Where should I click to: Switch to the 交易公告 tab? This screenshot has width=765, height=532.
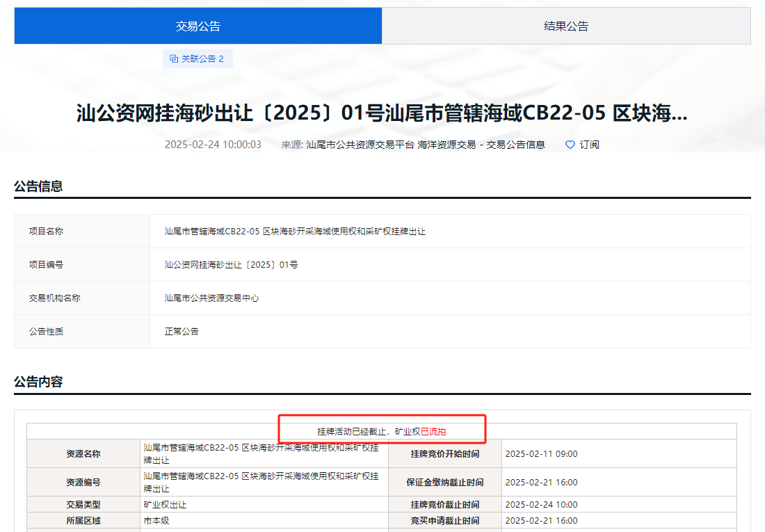pos(198,26)
